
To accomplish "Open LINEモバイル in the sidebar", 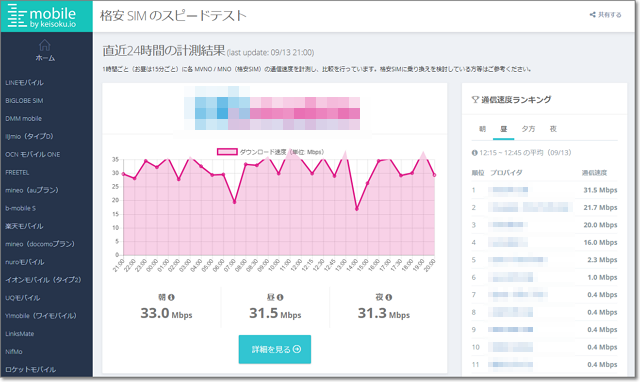I will pyautogui.click(x=24, y=82).
